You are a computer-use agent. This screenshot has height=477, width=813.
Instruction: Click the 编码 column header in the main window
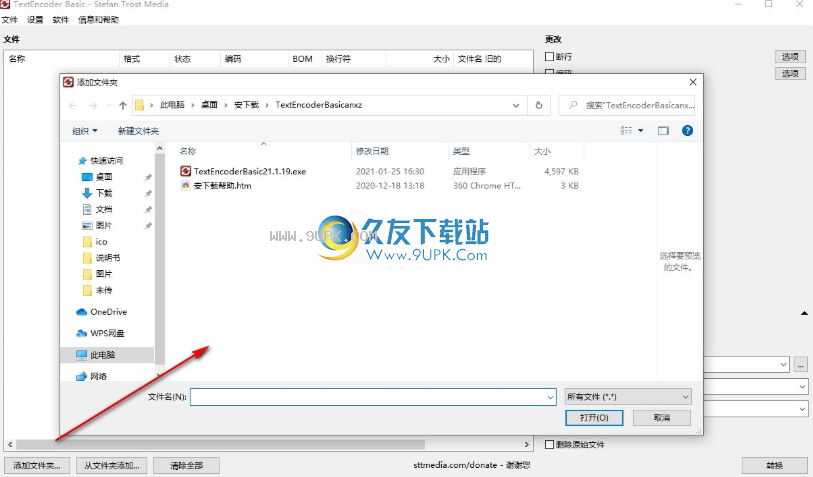click(x=233, y=59)
